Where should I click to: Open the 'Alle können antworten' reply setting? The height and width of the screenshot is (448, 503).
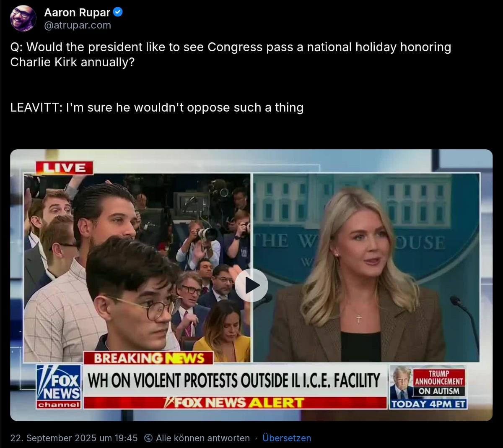click(x=202, y=438)
